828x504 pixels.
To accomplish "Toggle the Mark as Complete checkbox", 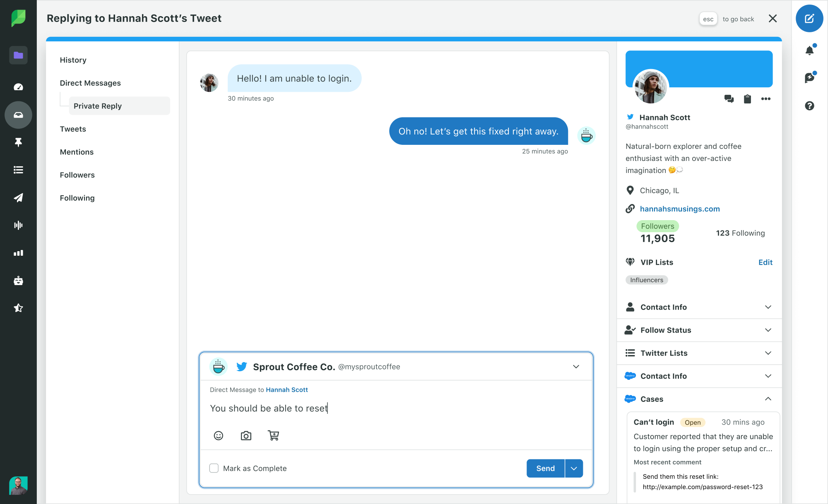I will tap(214, 468).
